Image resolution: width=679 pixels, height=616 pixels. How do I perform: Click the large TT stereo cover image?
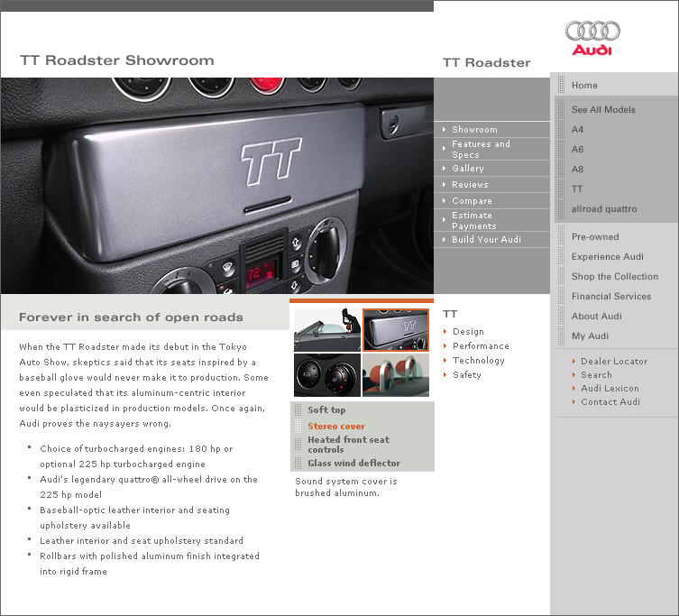(x=217, y=186)
